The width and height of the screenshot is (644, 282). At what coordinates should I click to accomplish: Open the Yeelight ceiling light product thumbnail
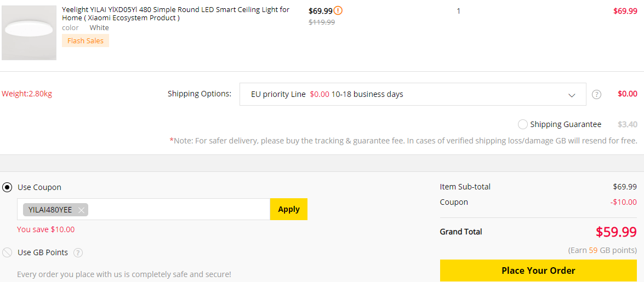point(29,33)
